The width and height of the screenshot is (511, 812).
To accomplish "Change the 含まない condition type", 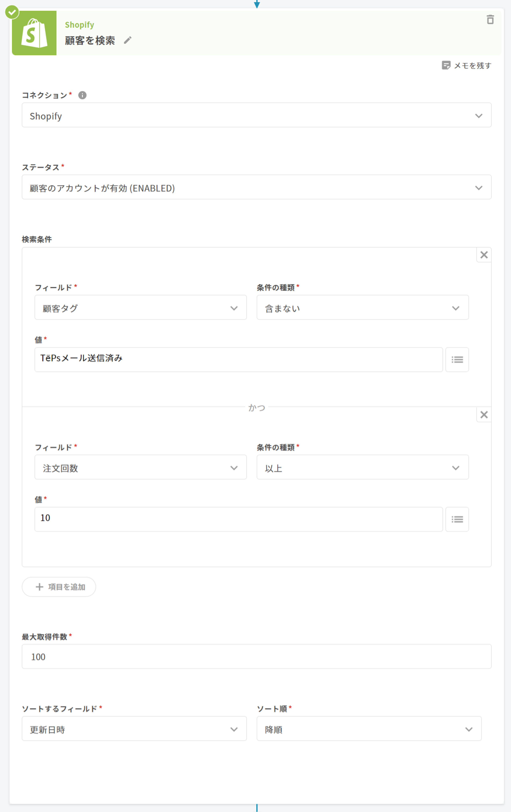I will 362,307.
